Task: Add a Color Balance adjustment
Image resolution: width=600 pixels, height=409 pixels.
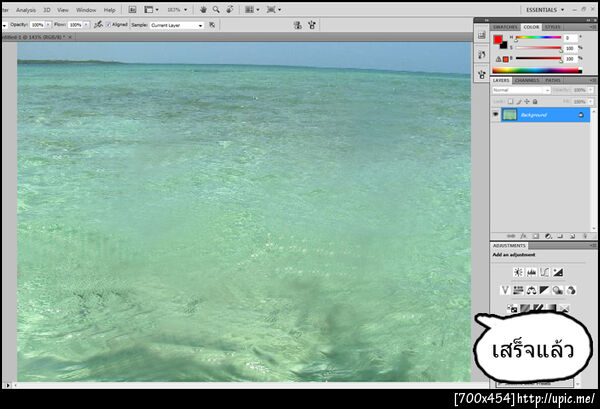Action: coord(532,290)
